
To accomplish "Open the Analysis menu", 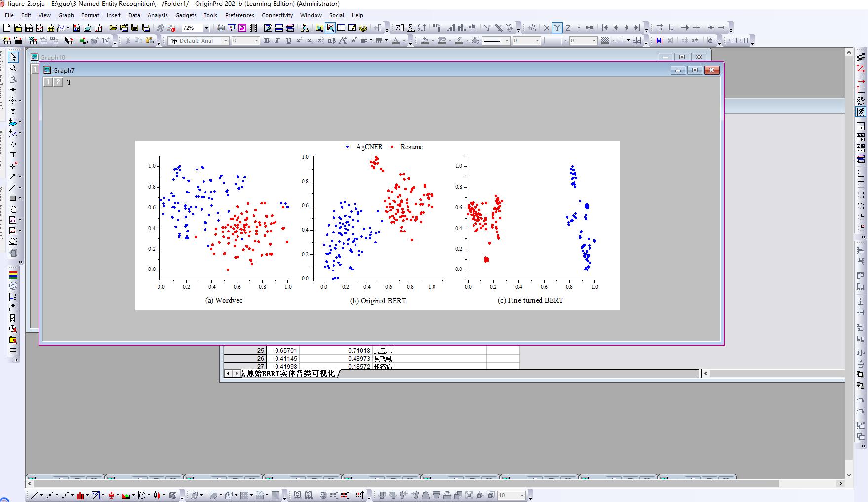I will coord(158,15).
